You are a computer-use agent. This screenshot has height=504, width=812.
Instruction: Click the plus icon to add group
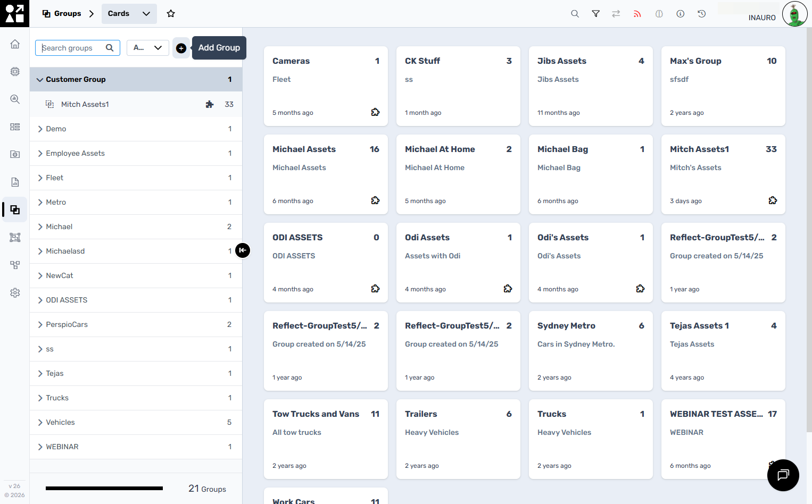[x=181, y=48]
